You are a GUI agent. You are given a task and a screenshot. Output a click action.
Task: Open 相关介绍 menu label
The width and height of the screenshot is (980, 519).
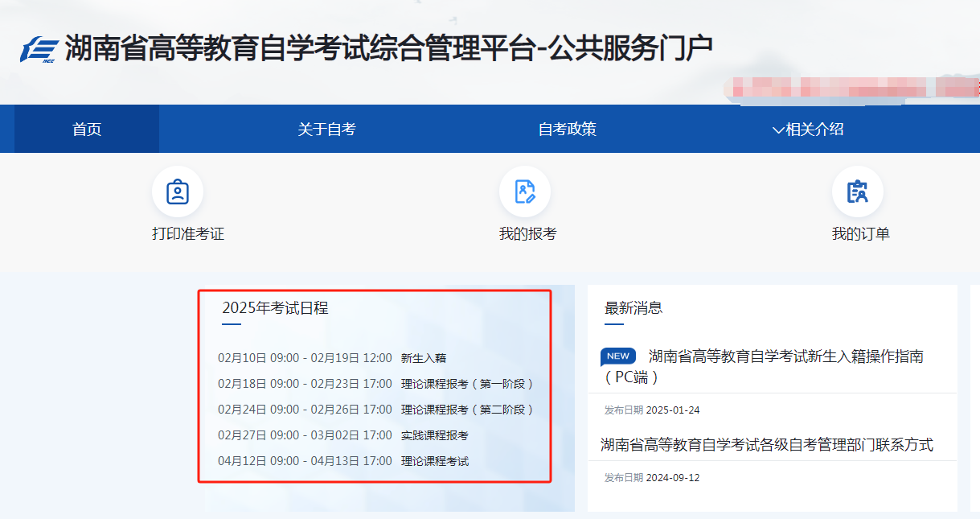[x=814, y=130]
